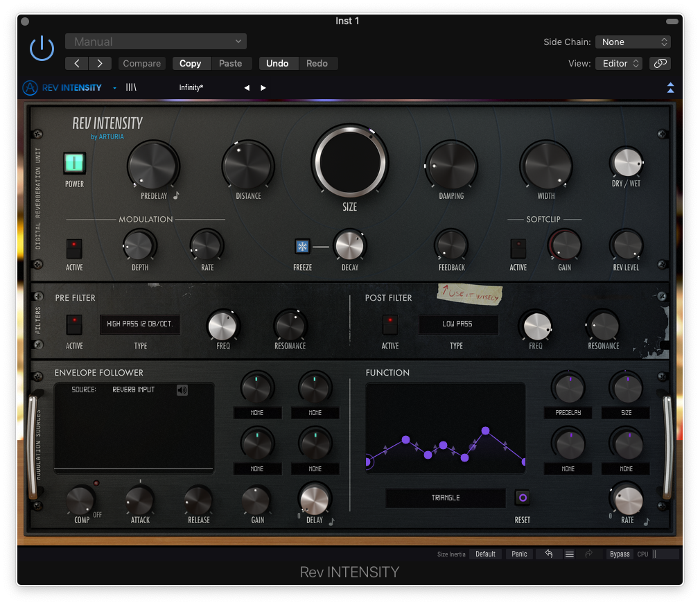Go to the next setting with the right chevron
This screenshot has width=700, height=605.
coord(100,63)
